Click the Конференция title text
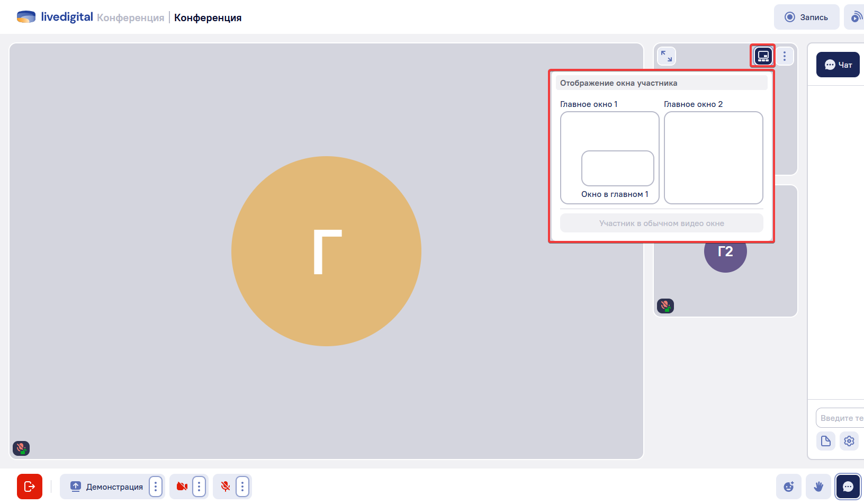 208,17
